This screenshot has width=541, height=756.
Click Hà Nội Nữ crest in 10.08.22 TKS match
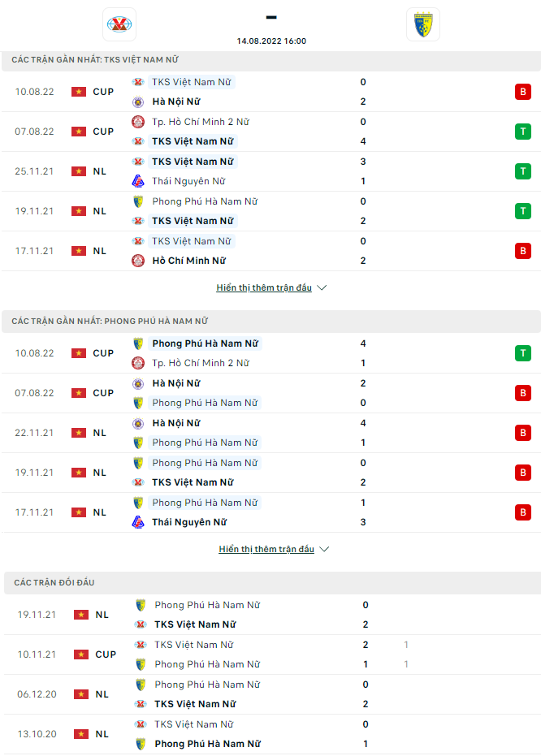(x=138, y=102)
